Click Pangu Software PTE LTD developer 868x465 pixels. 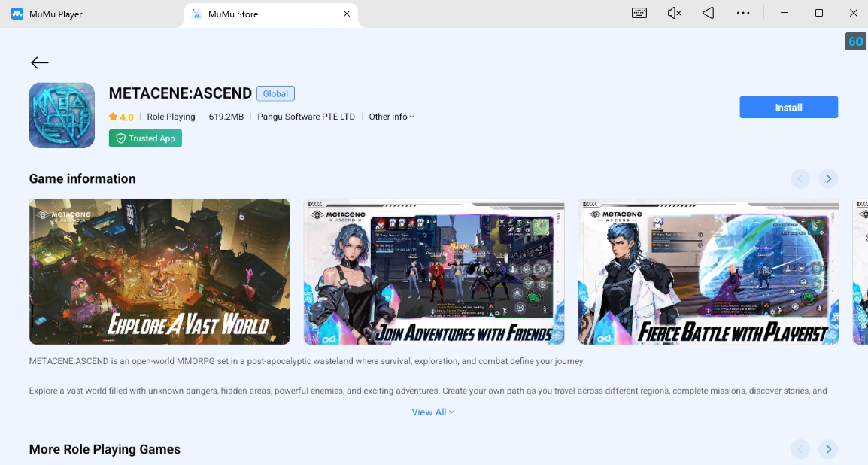point(306,117)
